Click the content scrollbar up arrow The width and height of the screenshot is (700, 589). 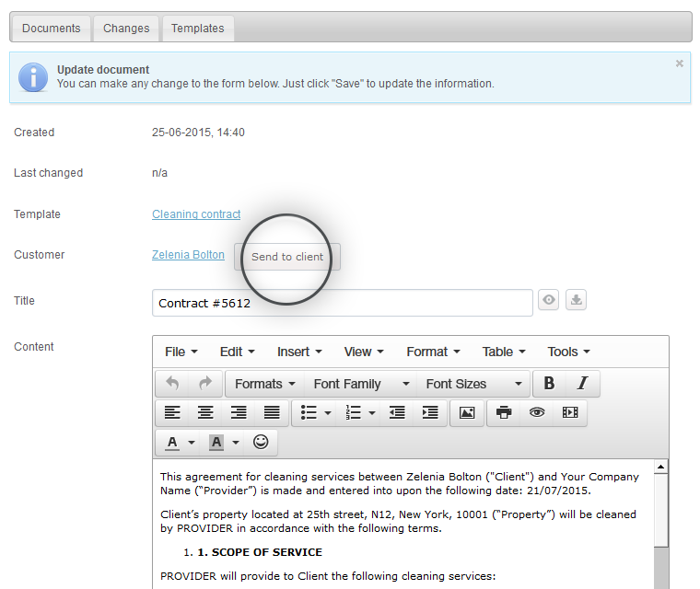click(x=660, y=467)
